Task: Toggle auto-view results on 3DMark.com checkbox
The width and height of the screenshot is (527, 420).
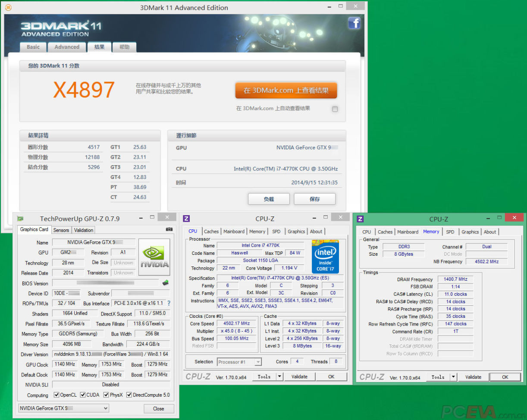Action: (335, 109)
